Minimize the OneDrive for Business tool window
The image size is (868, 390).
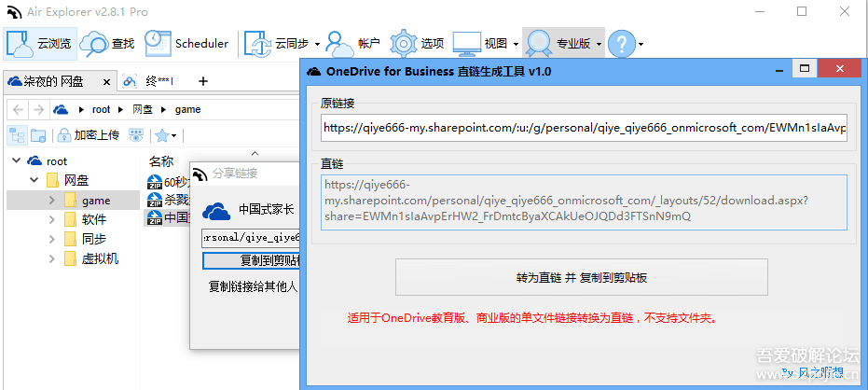click(779, 69)
